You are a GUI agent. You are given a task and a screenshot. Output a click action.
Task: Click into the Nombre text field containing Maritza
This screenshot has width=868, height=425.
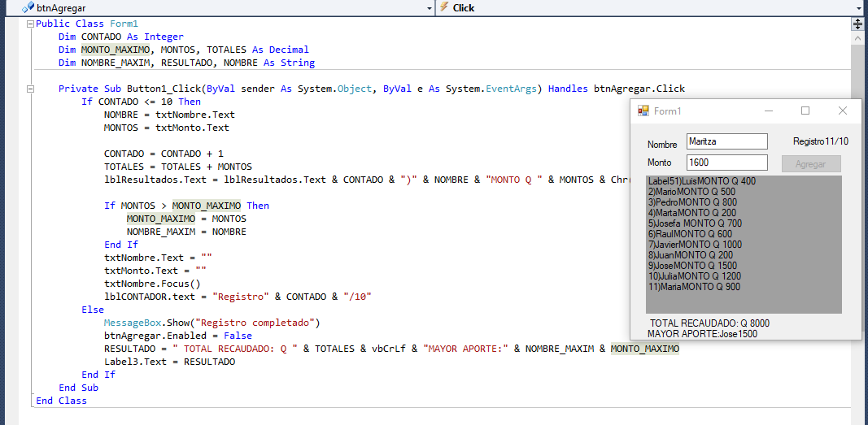726,141
